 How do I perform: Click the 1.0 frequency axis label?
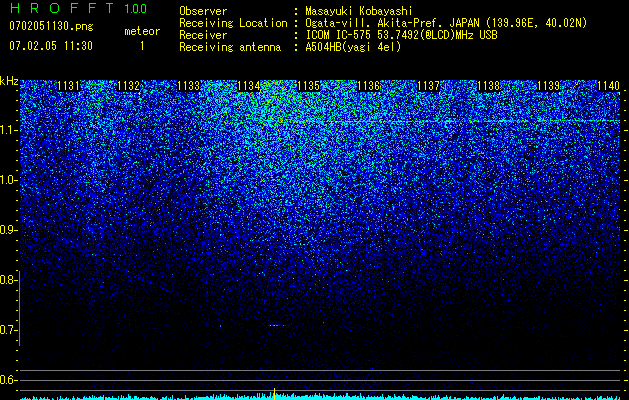tap(7, 180)
